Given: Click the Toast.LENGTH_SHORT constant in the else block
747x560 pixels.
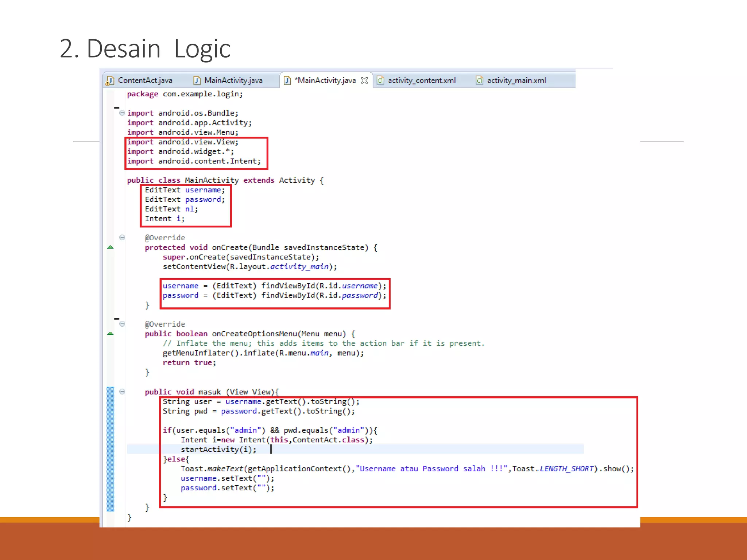Looking at the screenshot, I should point(566,469).
